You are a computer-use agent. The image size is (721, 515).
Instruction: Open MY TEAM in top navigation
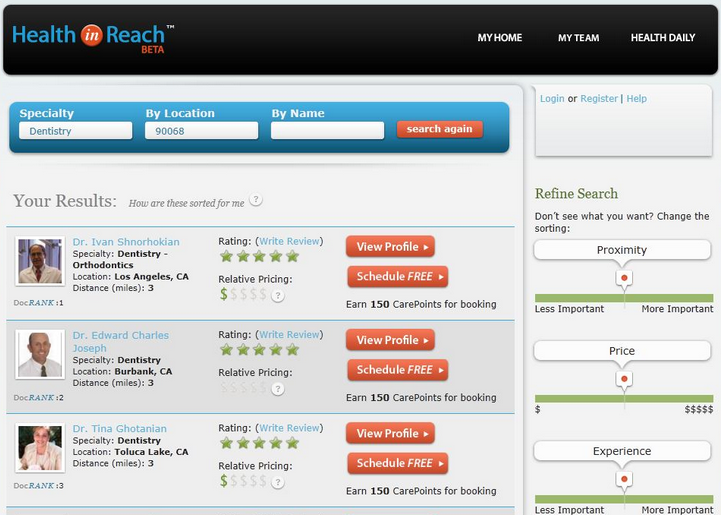coord(578,38)
